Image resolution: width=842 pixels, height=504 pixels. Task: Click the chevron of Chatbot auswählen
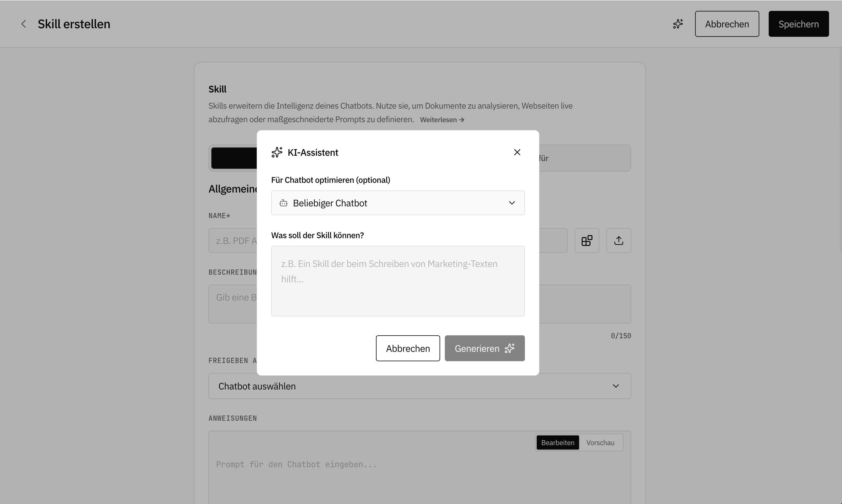[615, 386]
